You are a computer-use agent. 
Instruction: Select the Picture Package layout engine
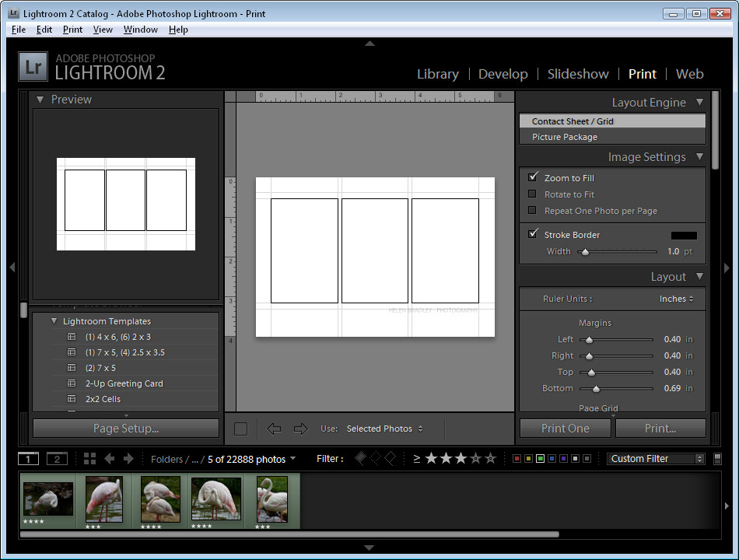[612, 137]
